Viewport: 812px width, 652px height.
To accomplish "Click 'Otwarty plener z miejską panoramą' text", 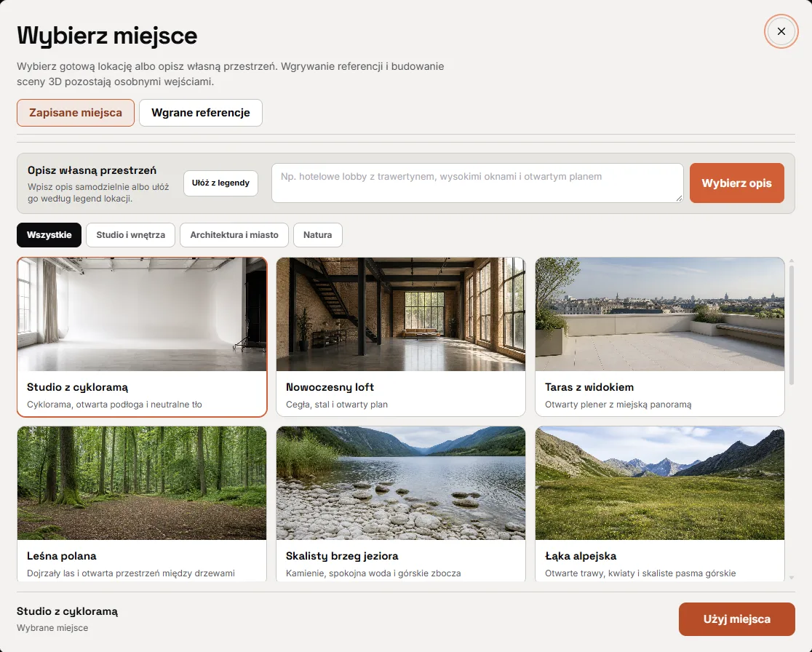I will click(x=618, y=405).
